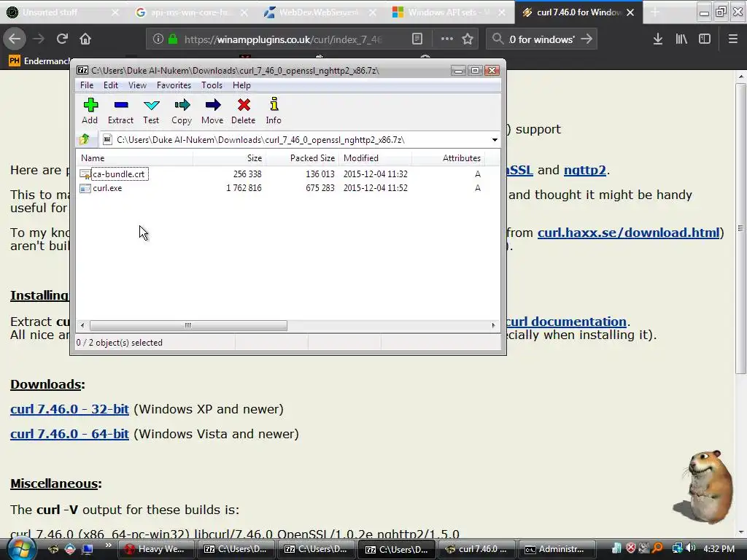Screen dimensions: 747x560
Task: Click the horizontal scrollbar thumb in 7-Zip
Action: (x=188, y=325)
